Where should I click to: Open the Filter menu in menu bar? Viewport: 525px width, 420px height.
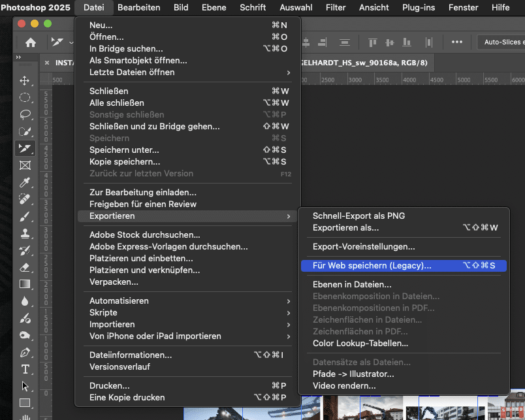coord(336,8)
